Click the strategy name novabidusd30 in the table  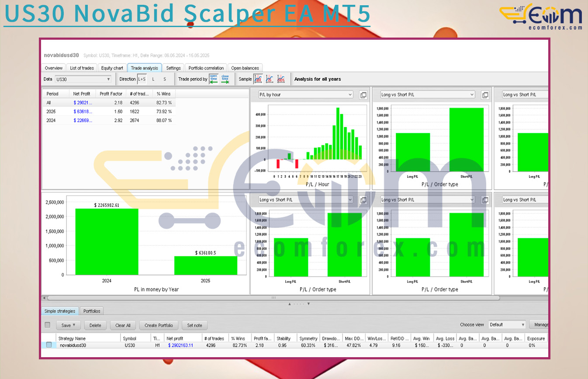point(73,345)
